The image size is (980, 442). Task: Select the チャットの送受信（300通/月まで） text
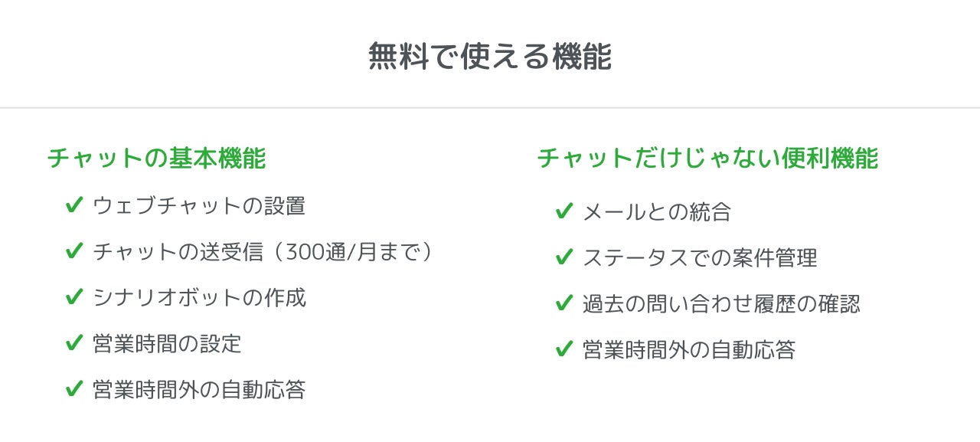(263, 252)
